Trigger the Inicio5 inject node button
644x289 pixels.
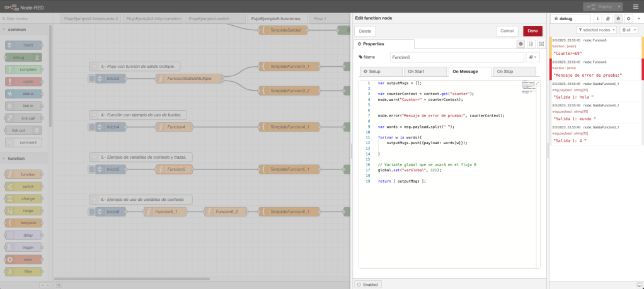92,169
